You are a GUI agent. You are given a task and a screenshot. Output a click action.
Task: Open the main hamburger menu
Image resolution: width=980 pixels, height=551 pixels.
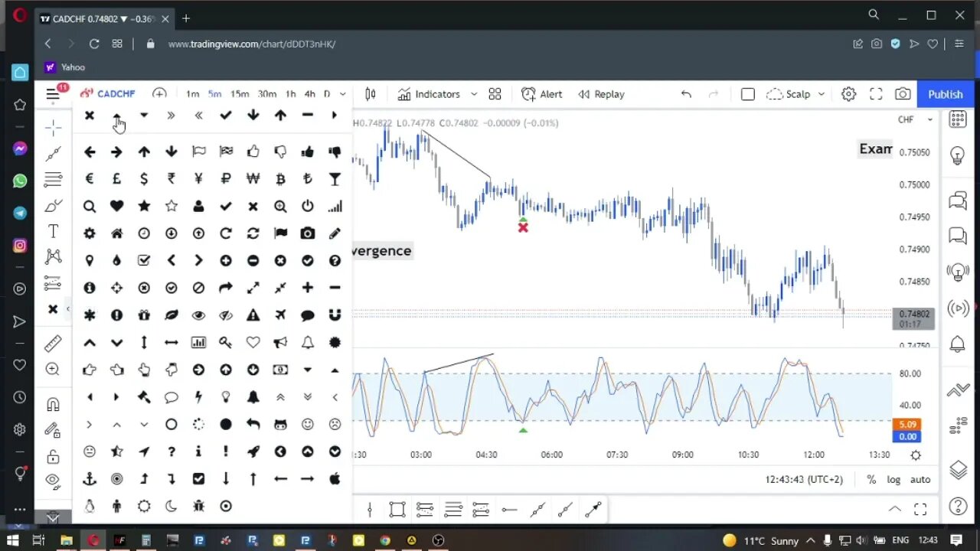tap(53, 94)
